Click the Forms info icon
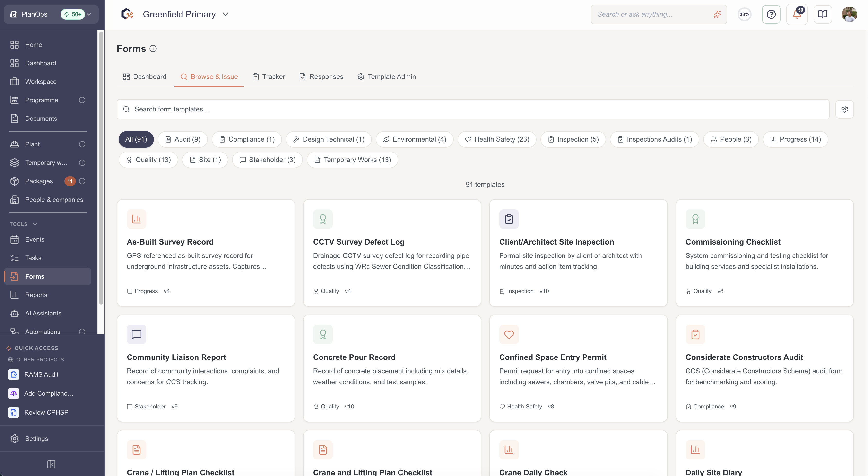Image resolution: width=868 pixels, height=476 pixels. 153,49
